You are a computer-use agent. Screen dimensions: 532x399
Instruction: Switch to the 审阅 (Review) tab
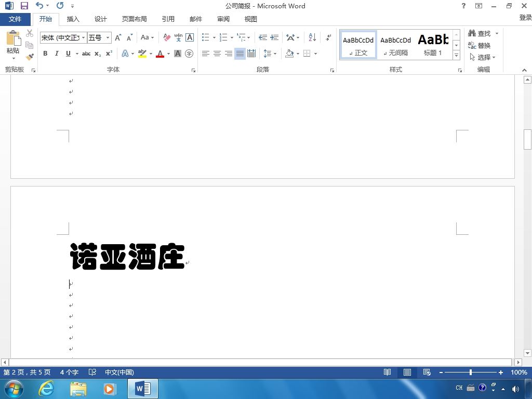click(x=223, y=19)
